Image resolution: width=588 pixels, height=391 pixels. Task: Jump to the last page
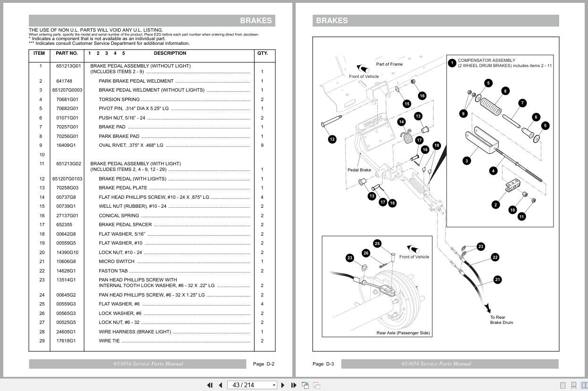[293, 385]
